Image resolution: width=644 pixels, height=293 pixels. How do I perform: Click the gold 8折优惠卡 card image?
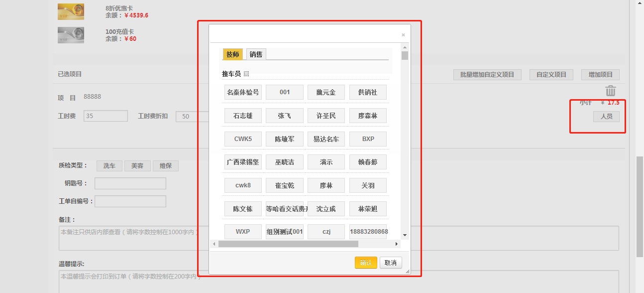[71, 11]
